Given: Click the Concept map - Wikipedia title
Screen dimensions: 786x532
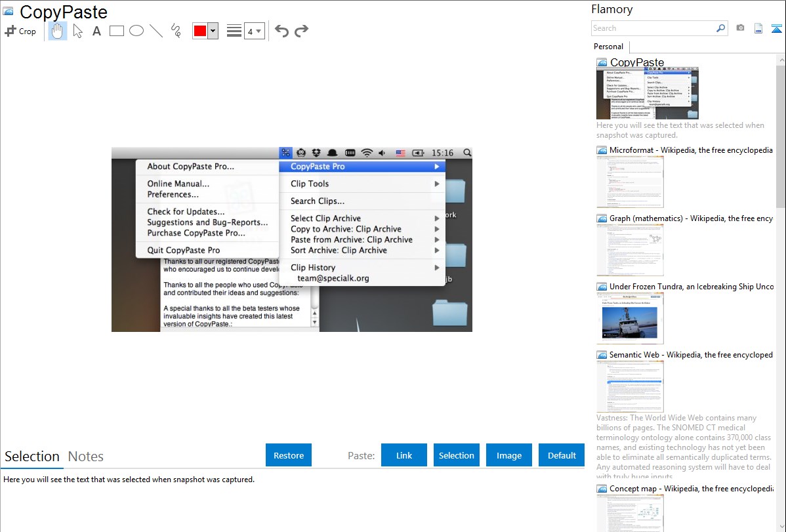Looking at the screenshot, I should click(x=691, y=488).
